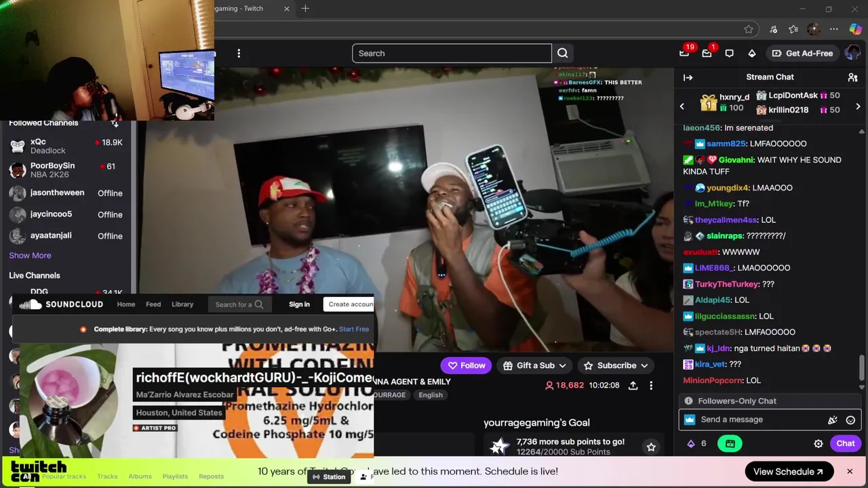Expand the Gift a Sub dropdown
The image size is (868, 488).
(535, 365)
